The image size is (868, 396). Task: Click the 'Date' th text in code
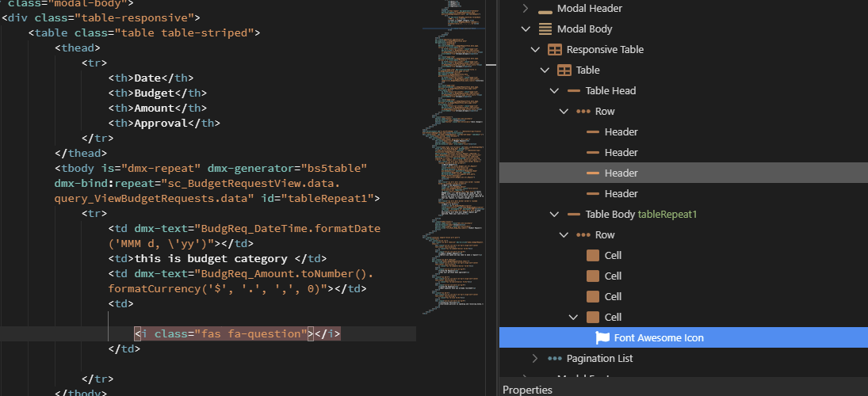tap(147, 78)
